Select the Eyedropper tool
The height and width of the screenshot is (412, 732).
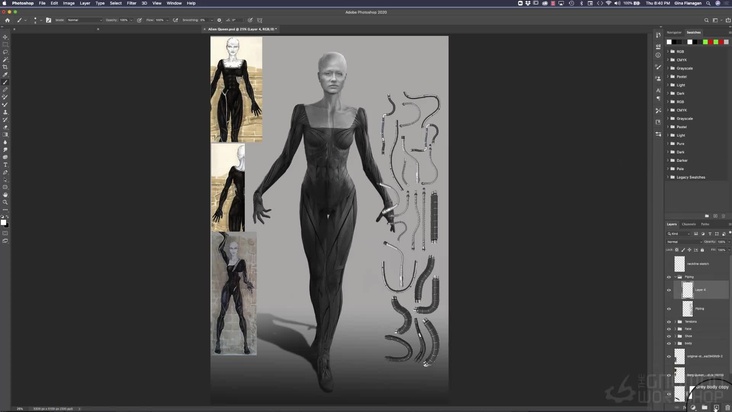click(5, 74)
